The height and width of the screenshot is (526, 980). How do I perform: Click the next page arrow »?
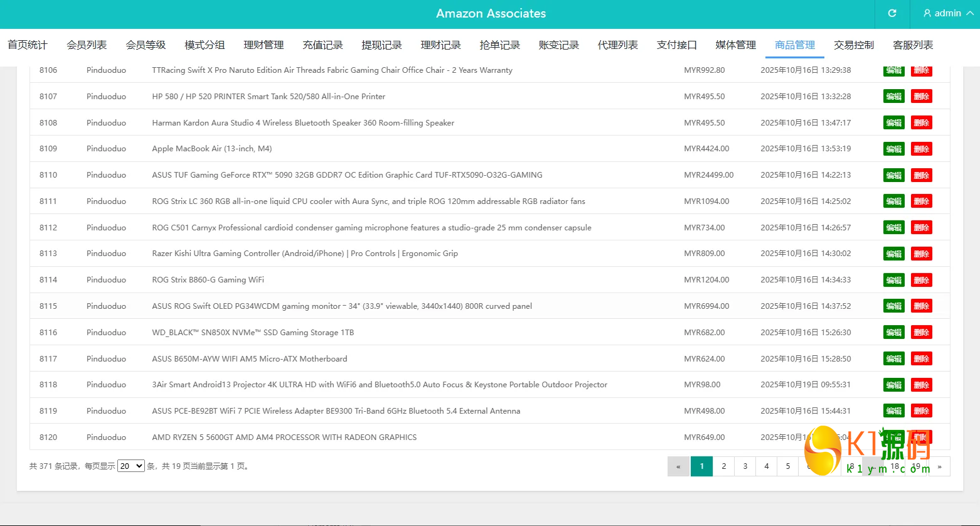(x=939, y=466)
